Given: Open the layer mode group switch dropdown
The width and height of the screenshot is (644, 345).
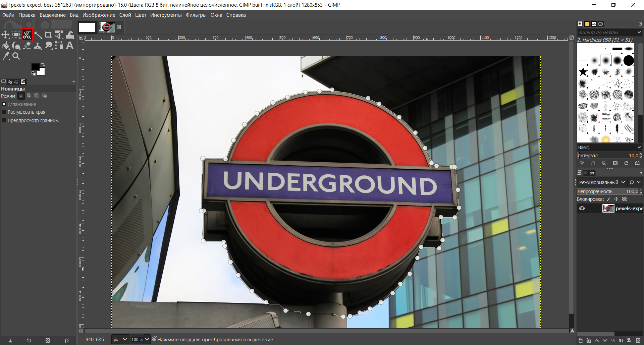Looking at the screenshot, I should pos(635,182).
